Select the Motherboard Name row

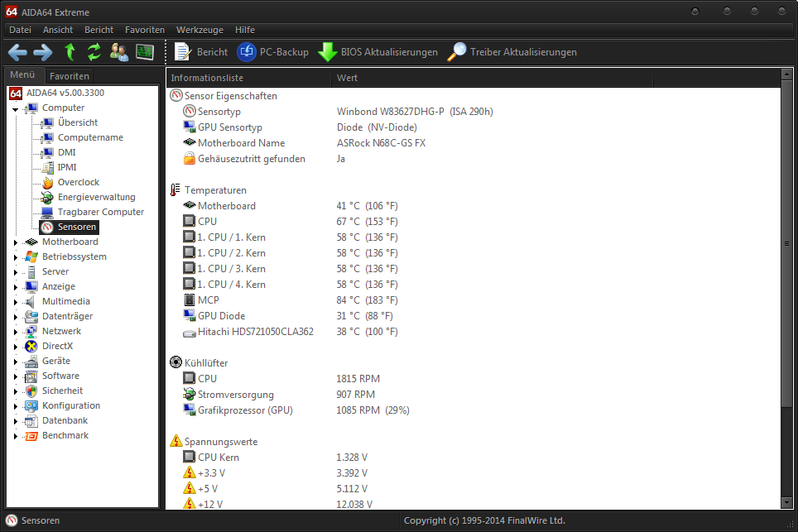point(474,143)
